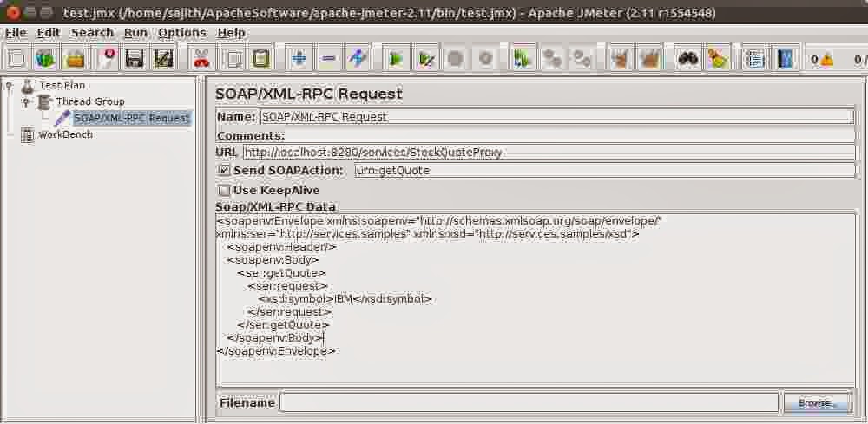Screen dimensions: 868x424
Task: Click the Save As toolbar icon
Action: coord(164,57)
